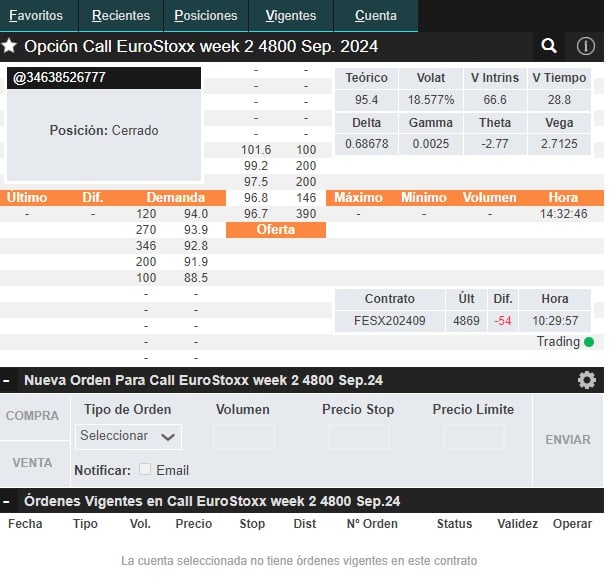
Task: Click the bid price 93.9
Action: pos(198,232)
